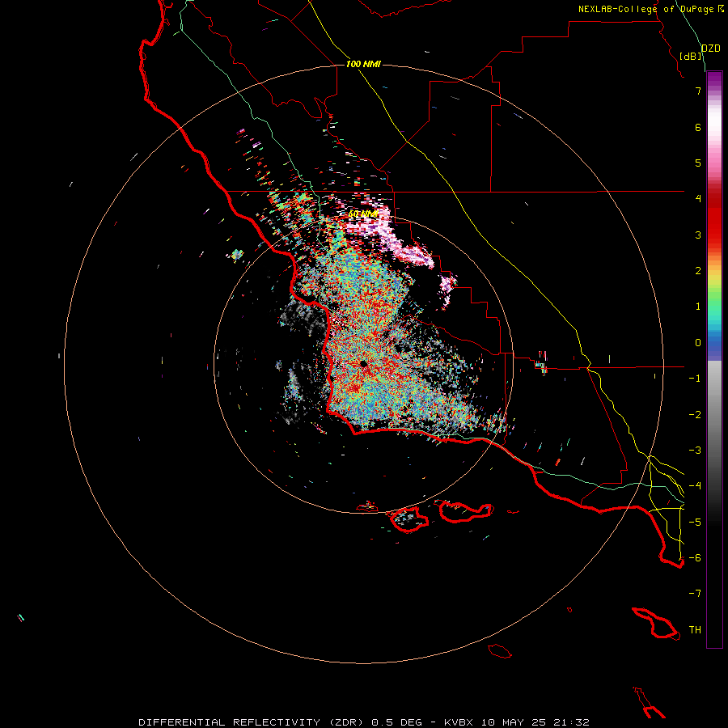Click the 0 value on the color scale
Screen dimensions: 728x728
pos(698,343)
